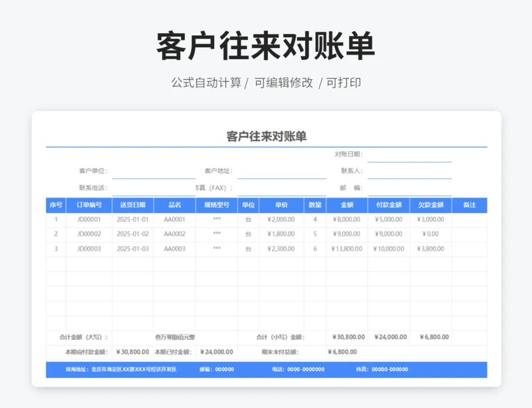Click the 客户地址 input field

pyautogui.click(x=281, y=171)
